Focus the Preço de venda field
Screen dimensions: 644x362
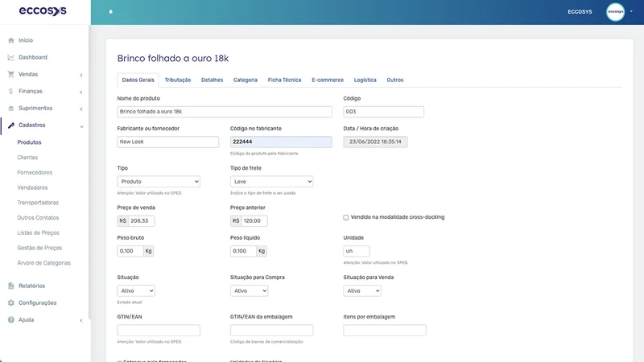(141, 220)
